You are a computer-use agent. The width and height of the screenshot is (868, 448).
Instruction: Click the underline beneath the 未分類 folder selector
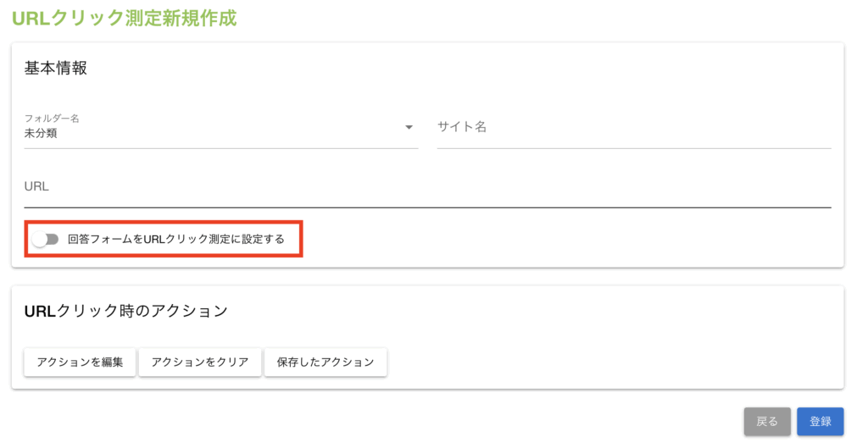coord(221,148)
